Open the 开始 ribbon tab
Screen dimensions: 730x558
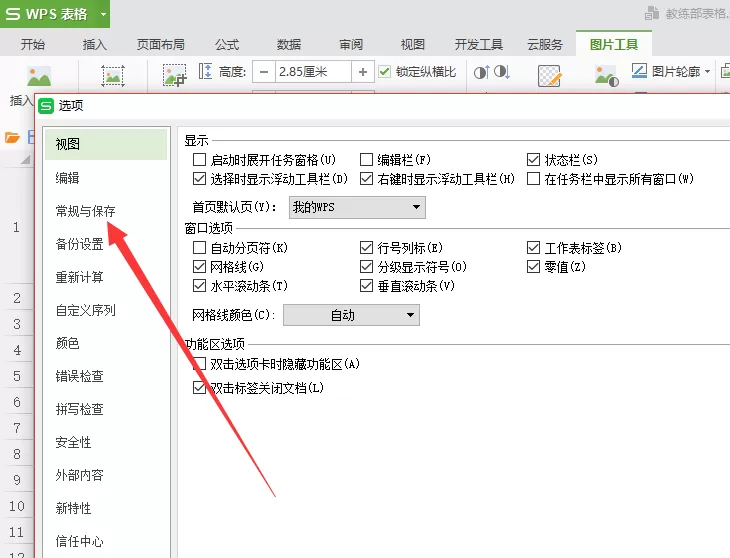coord(33,45)
